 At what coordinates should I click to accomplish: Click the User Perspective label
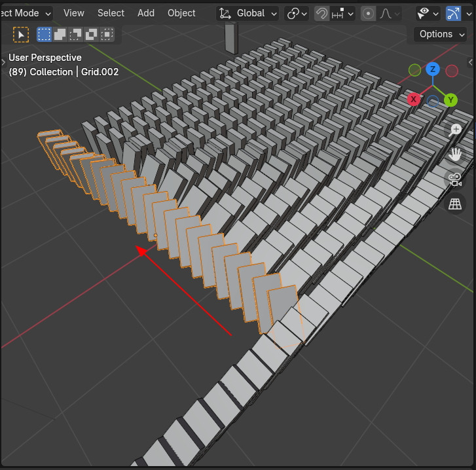coord(45,58)
